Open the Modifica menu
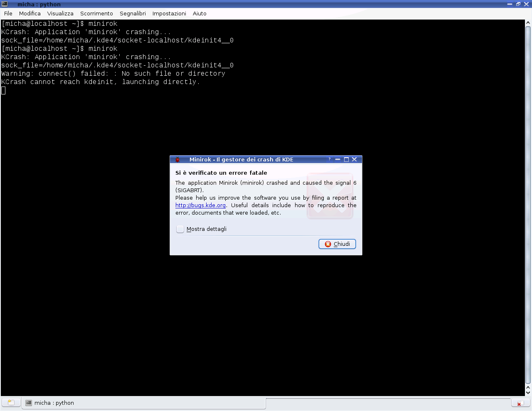Image resolution: width=532 pixels, height=411 pixels. pos(30,13)
